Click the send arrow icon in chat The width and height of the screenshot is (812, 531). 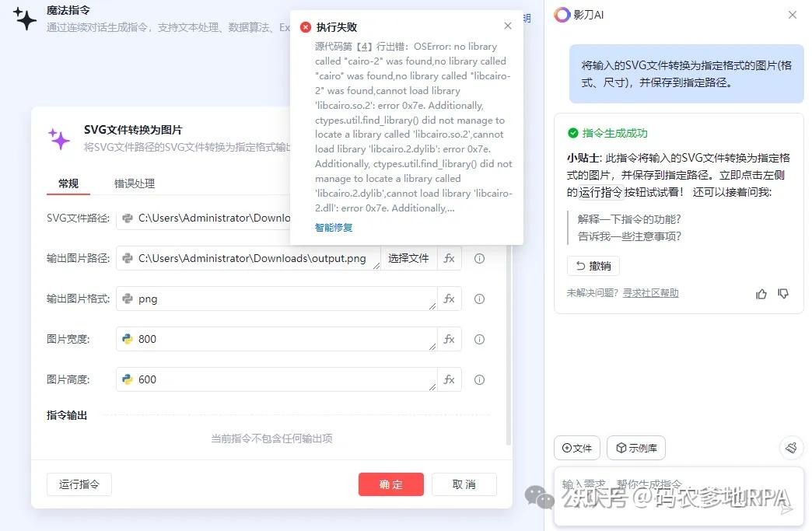[786, 508]
